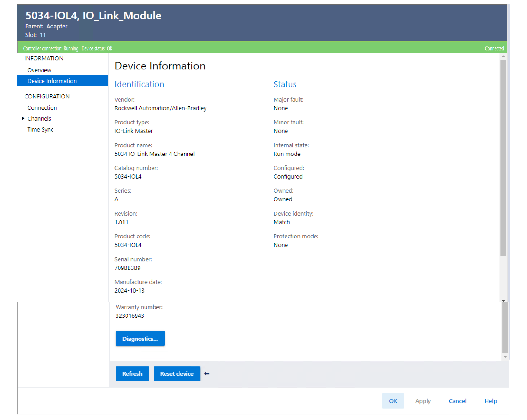Click internal state value Run mode
The height and width of the screenshot is (420, 527).
[287, 154]
